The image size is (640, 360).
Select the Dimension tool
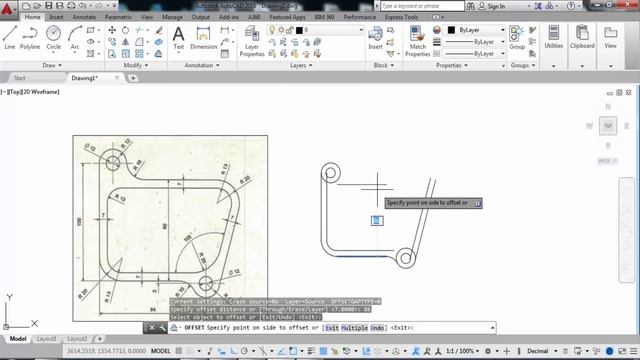(x=203, y=38)
